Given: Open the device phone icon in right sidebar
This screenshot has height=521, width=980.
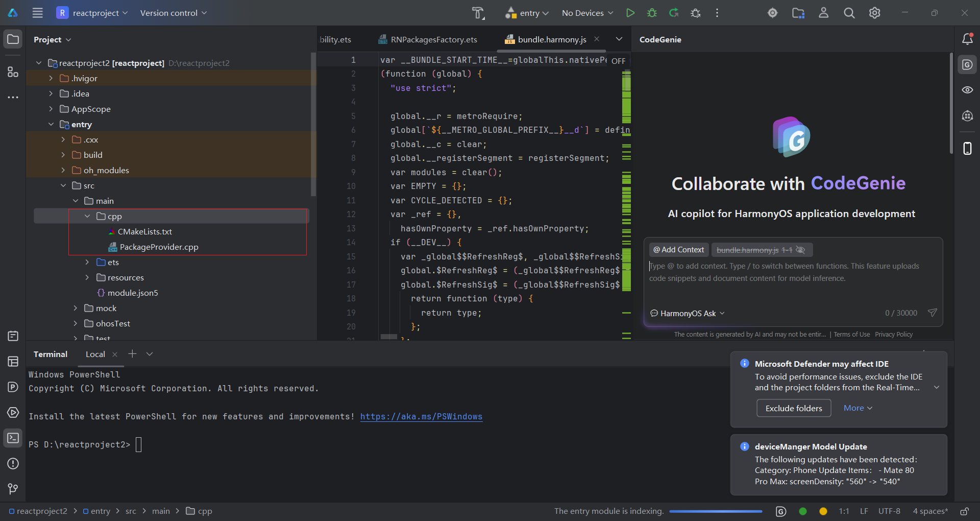Looking at the screenshot, I should click(967, 148).
